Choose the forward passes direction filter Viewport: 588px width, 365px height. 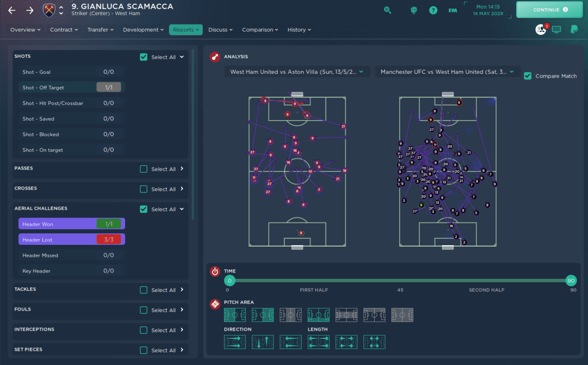tap(235, 342)
